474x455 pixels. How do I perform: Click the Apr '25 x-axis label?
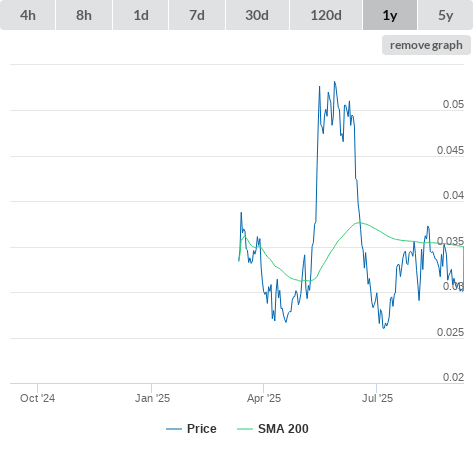coord(264,398)
